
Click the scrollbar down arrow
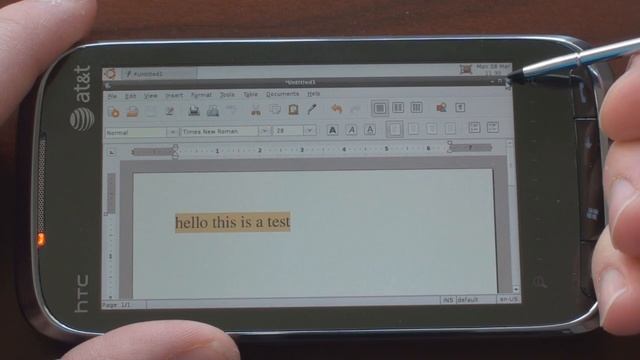tap(516, 289)
